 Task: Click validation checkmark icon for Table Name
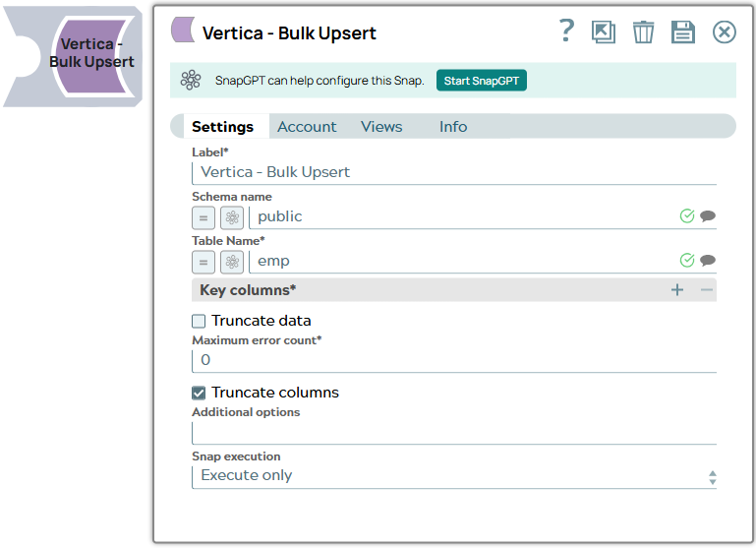pyautogui.click(x=687, y=261)
